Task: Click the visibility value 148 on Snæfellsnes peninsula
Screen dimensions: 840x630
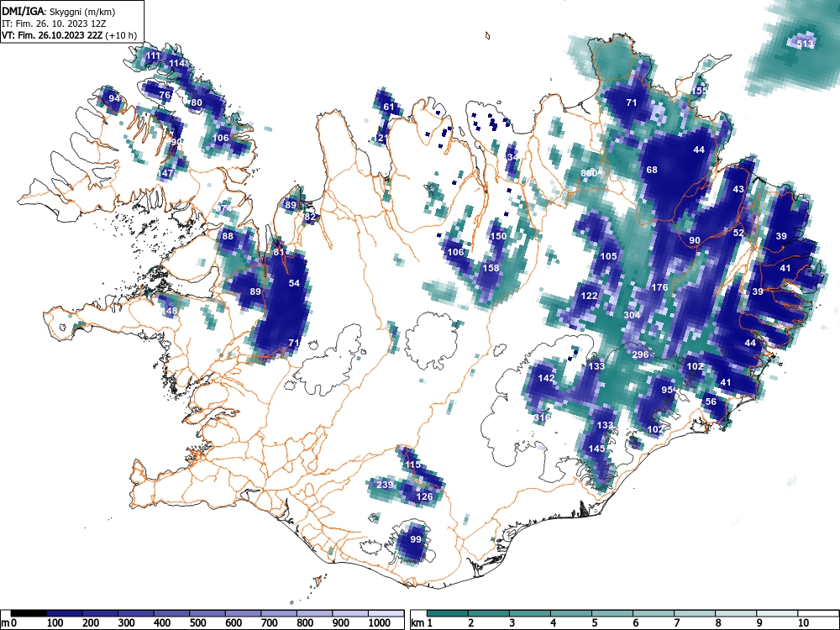Action: pyautogui.click(x=169, y=312)
